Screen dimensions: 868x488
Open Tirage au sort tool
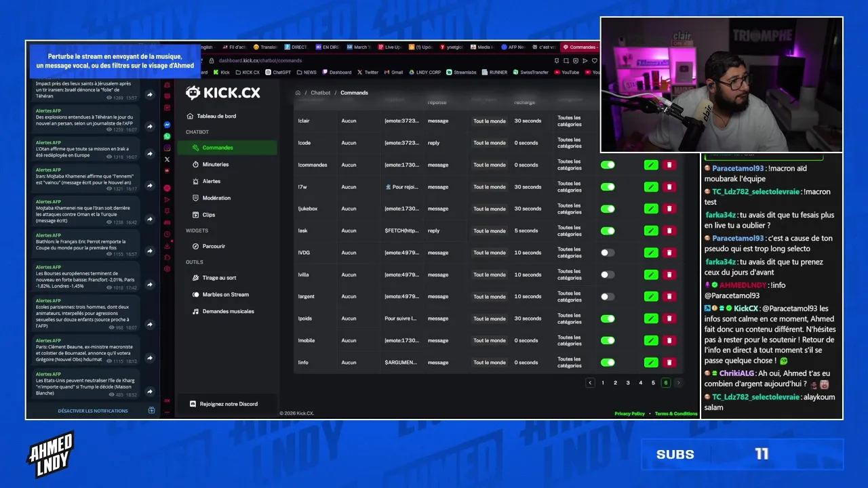(x=227, y=278)
